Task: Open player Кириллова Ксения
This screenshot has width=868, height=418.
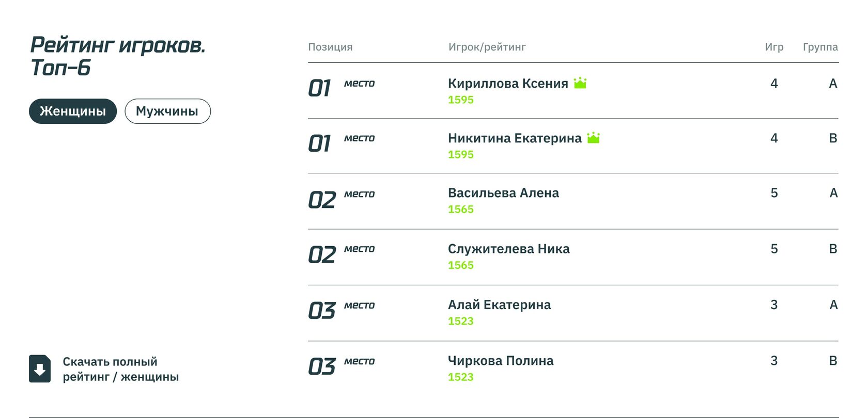Action: tap(508, 83)
